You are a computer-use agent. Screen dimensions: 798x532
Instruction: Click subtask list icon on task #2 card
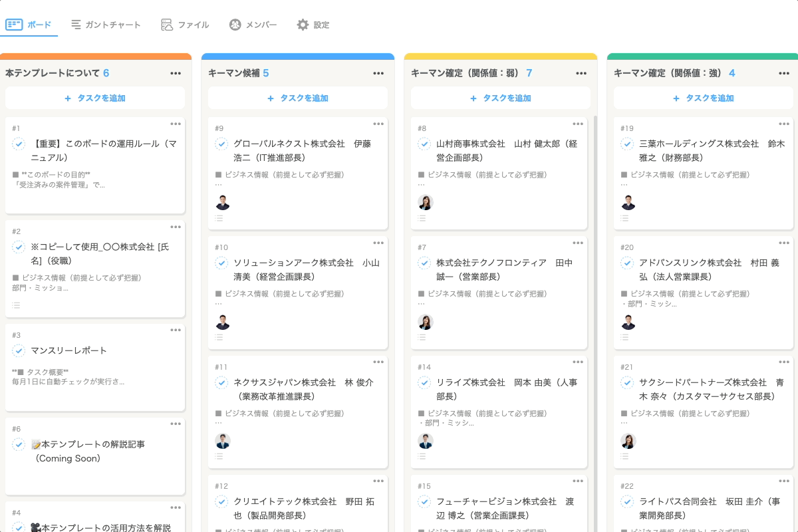pyautogui.click(x=16, y=305)
